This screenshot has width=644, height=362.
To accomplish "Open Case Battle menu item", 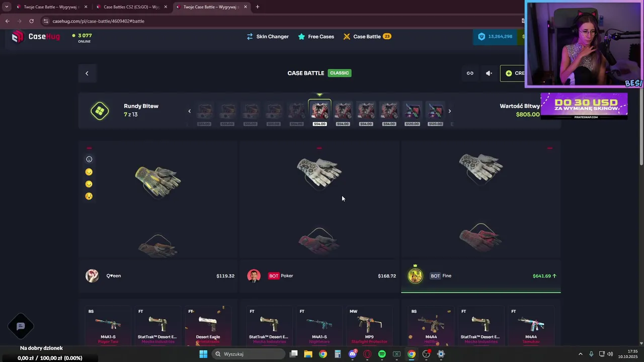I will pyautogui.click(x=367, y=37).
